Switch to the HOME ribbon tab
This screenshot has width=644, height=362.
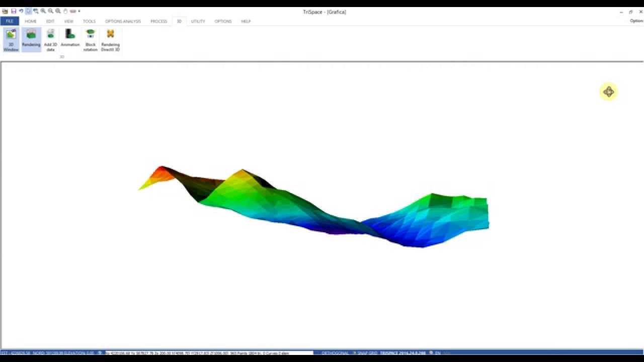(31, 21)
